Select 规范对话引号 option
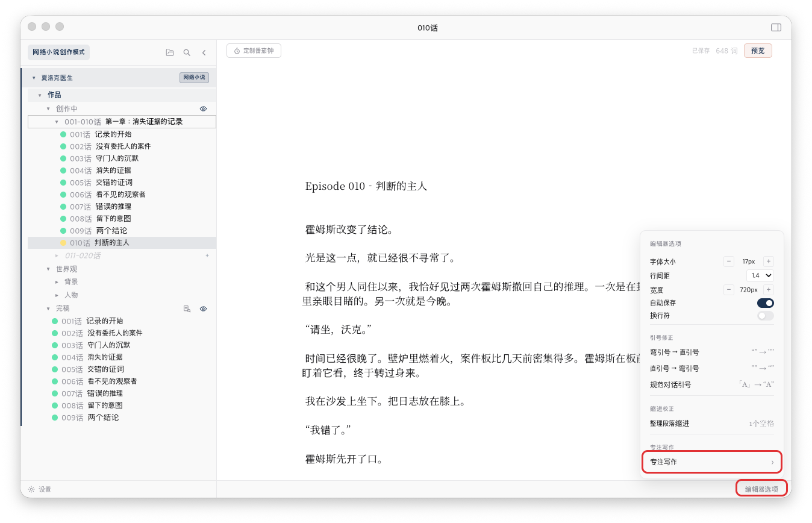812x523 pixels. click(x=712, y=384)
